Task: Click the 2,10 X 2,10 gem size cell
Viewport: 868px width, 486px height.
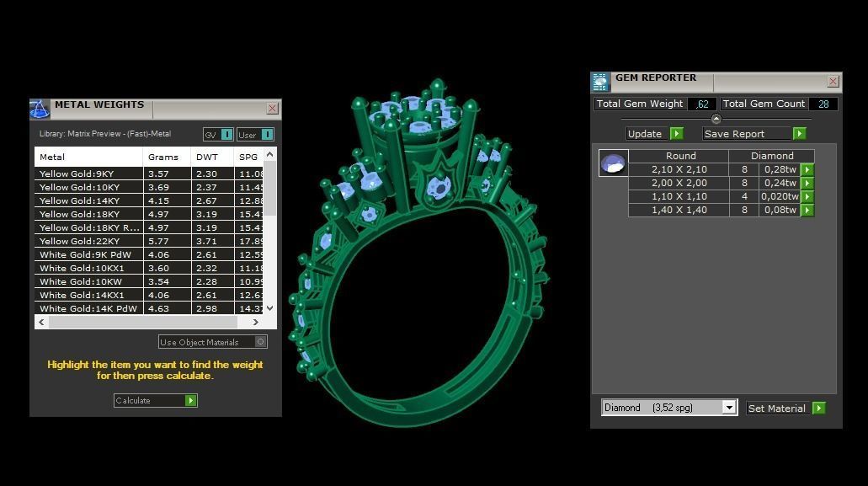Action: (679, 169)
